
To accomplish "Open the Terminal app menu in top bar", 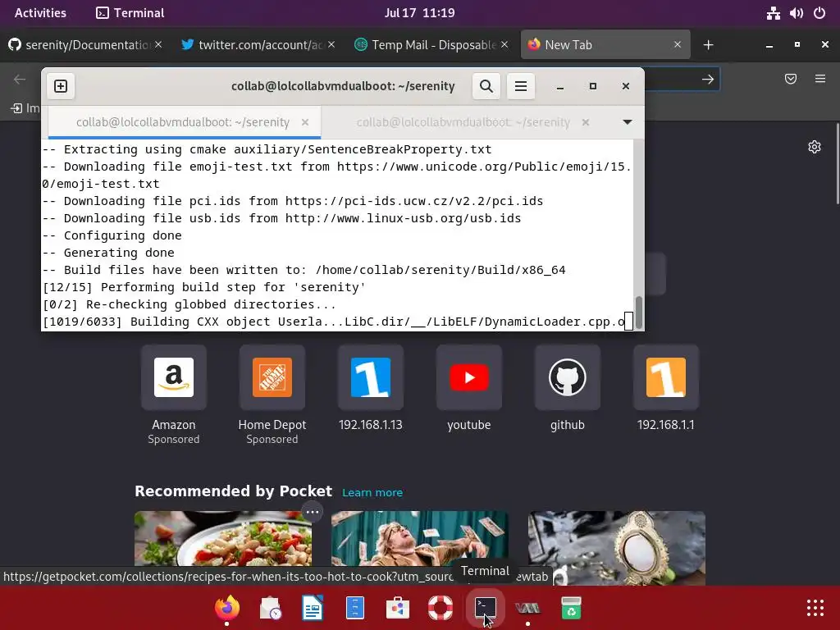I will click(130, 13).
